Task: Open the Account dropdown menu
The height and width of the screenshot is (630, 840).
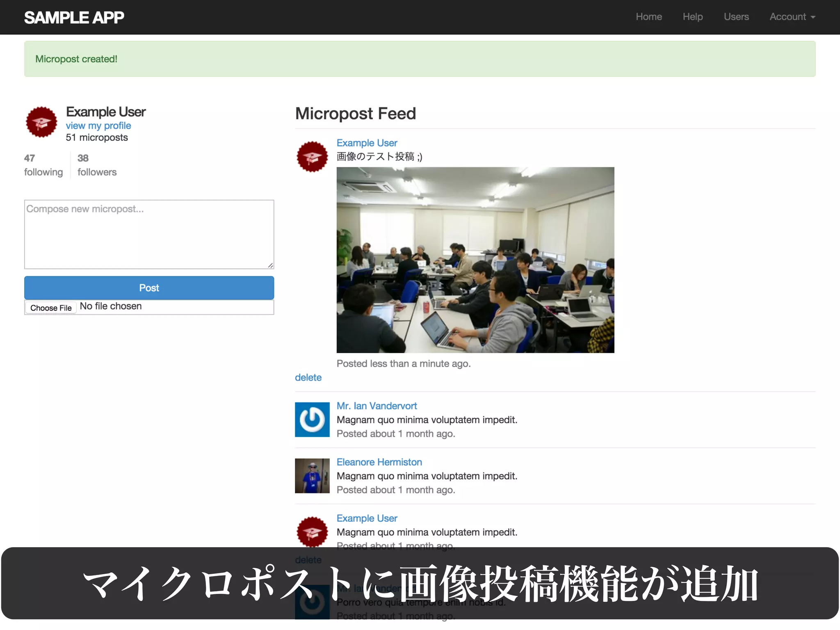Action: 792,17
